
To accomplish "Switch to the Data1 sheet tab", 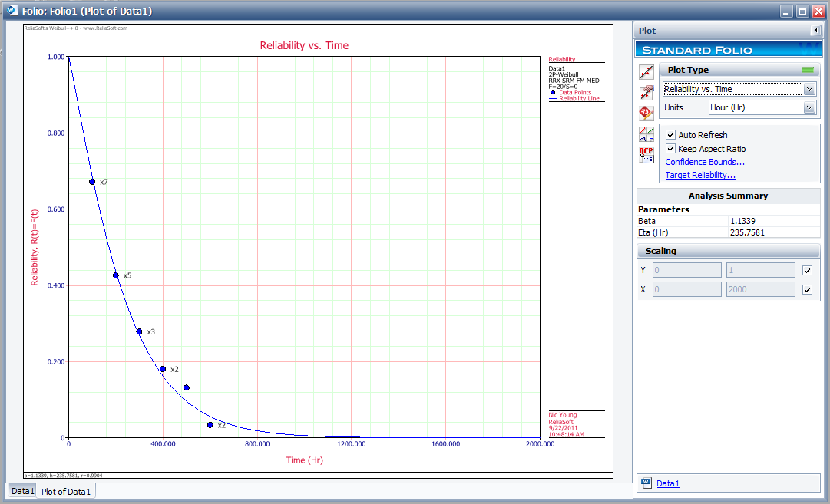I will tap(22, 491).
